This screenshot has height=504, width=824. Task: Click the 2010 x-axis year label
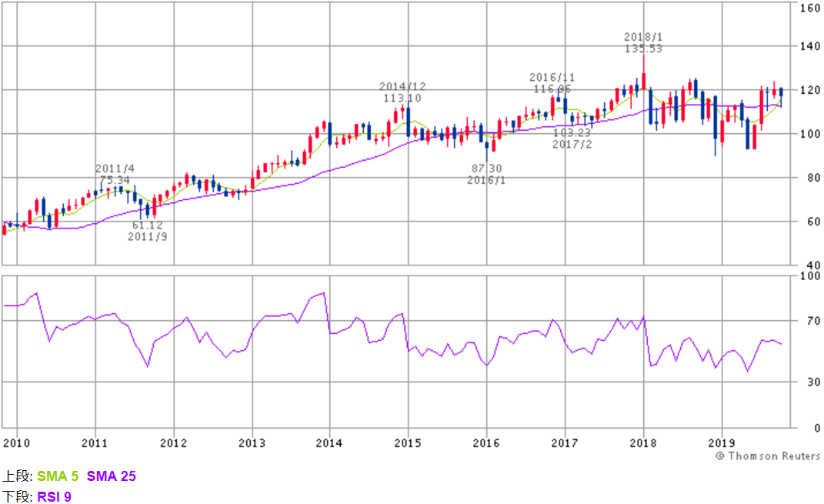coord(16,443)
